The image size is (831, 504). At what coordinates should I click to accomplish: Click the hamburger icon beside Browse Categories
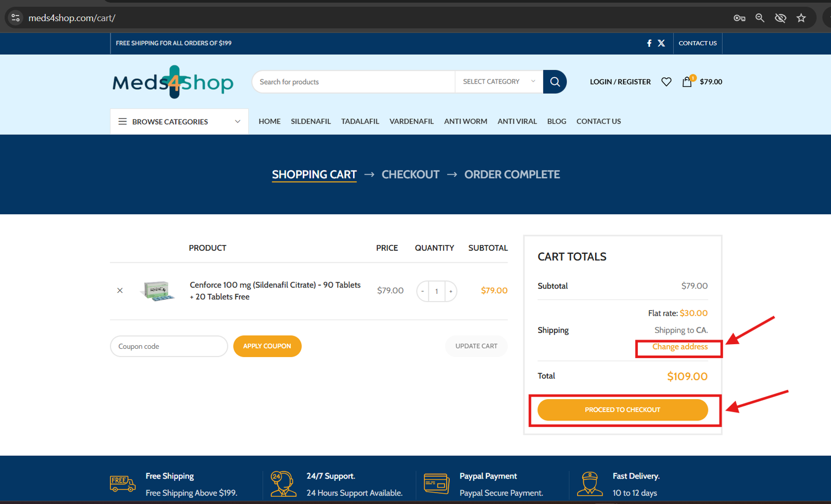tap(123, 121)
